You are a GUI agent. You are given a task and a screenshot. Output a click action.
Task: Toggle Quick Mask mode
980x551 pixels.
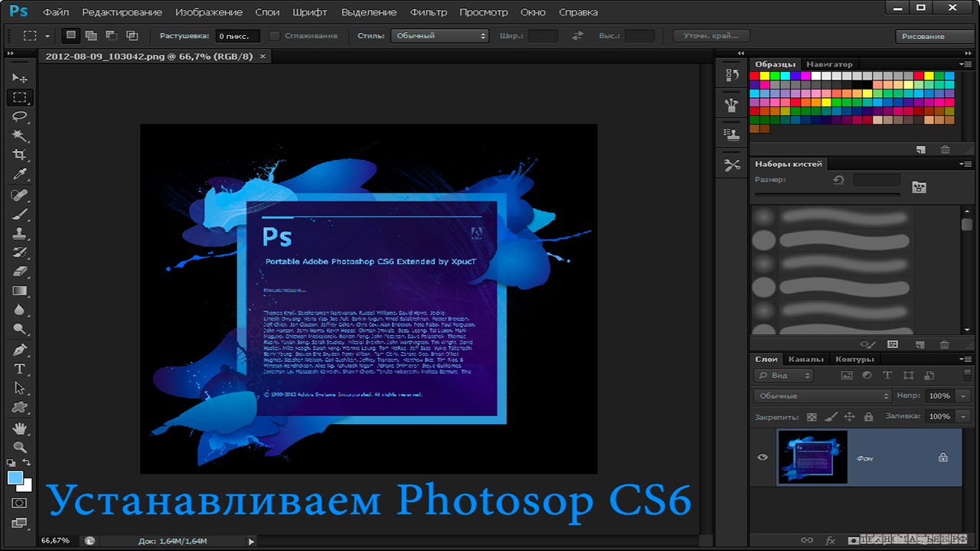click(19, 504)
